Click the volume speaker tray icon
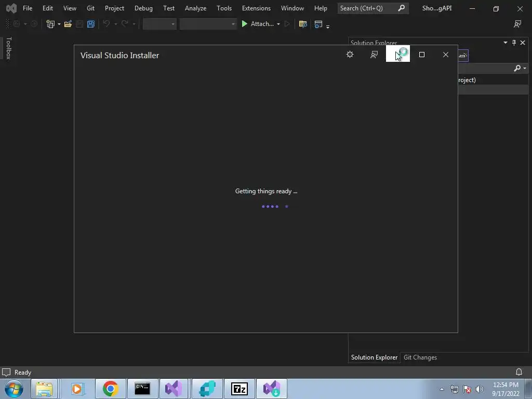The width and height of the screenshot is (532, 399). (x=479, y=389)
